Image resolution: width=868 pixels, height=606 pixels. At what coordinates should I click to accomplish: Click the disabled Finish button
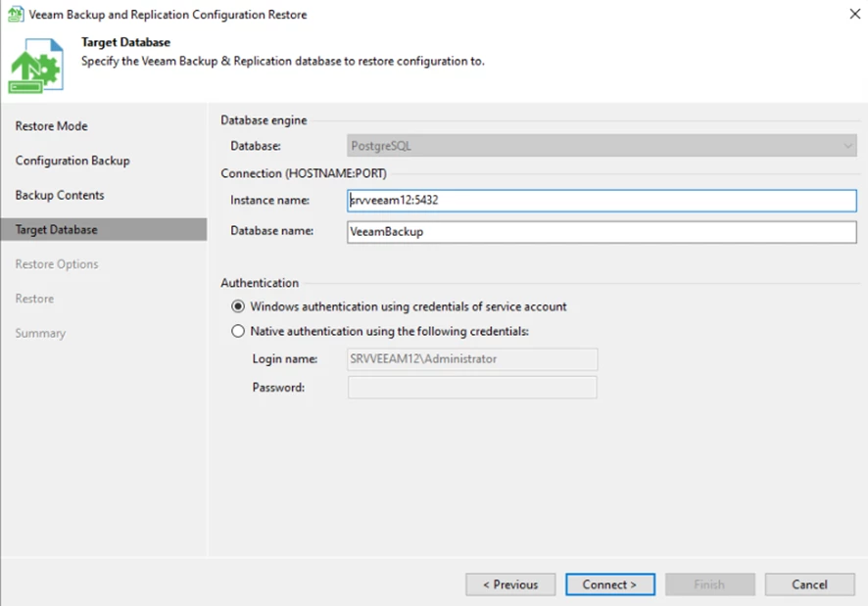point(709,584)
